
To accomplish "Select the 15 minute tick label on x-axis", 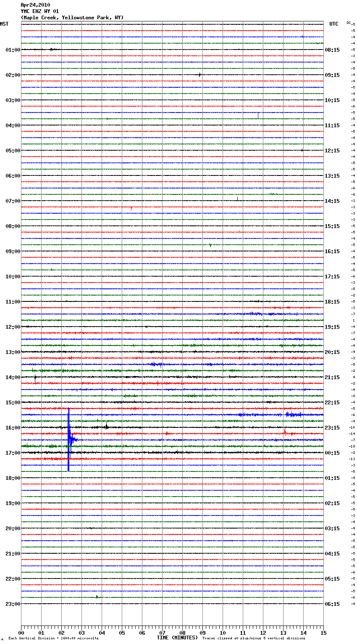I will pos(323,633).
